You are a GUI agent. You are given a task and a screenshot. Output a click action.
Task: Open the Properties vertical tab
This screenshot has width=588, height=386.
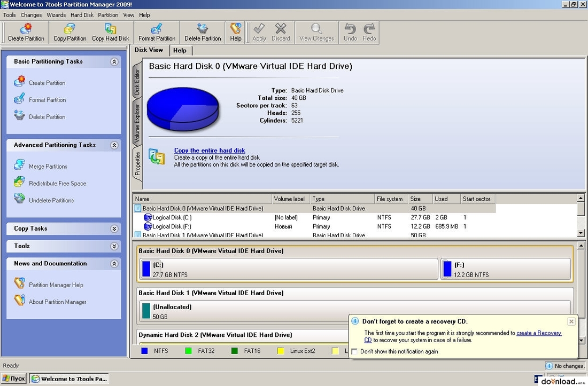(x=137, y=163)
